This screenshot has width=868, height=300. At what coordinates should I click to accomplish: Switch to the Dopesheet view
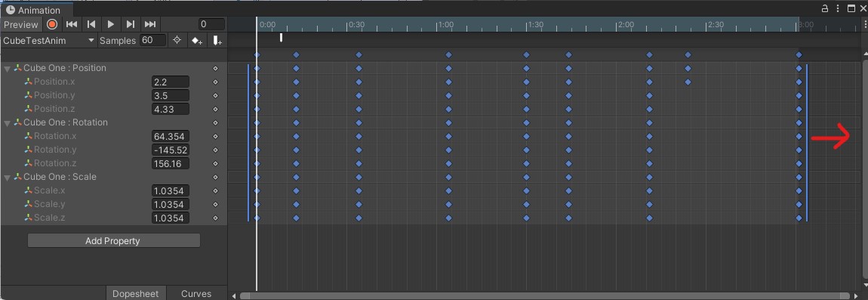point(136,293)
